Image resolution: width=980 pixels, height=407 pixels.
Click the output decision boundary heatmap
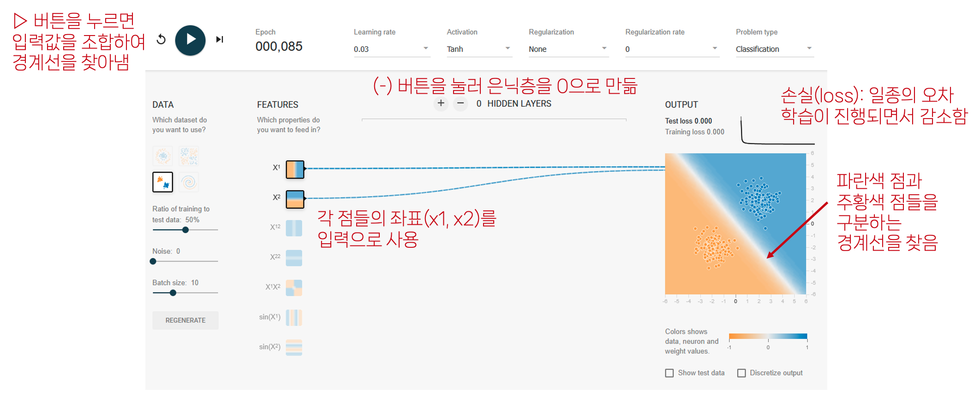click(735, 224)
